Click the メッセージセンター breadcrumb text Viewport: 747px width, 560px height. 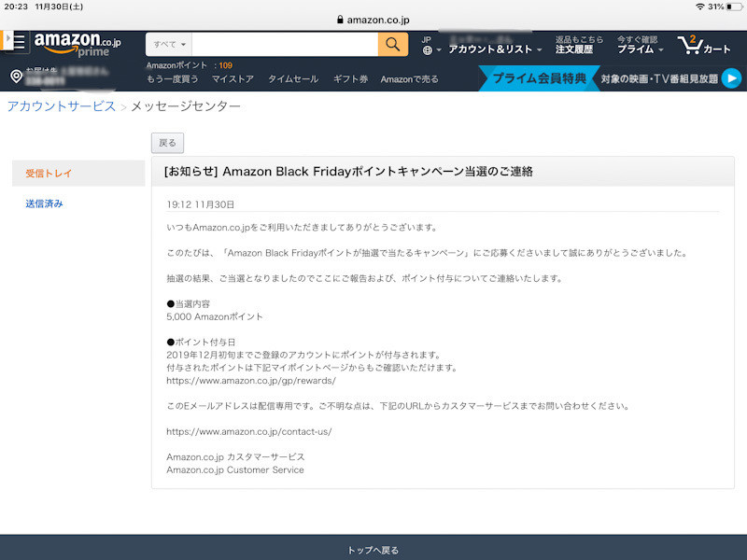click(x=186, y=106)
